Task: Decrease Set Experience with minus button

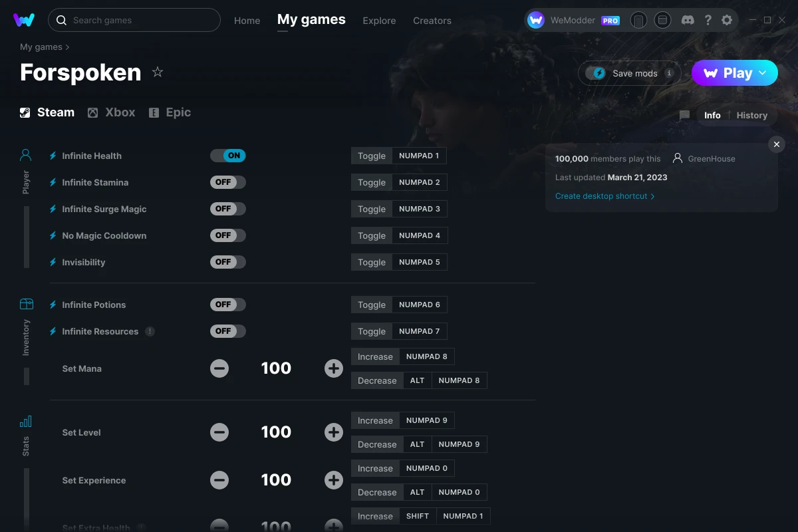Action: point(219,480)
